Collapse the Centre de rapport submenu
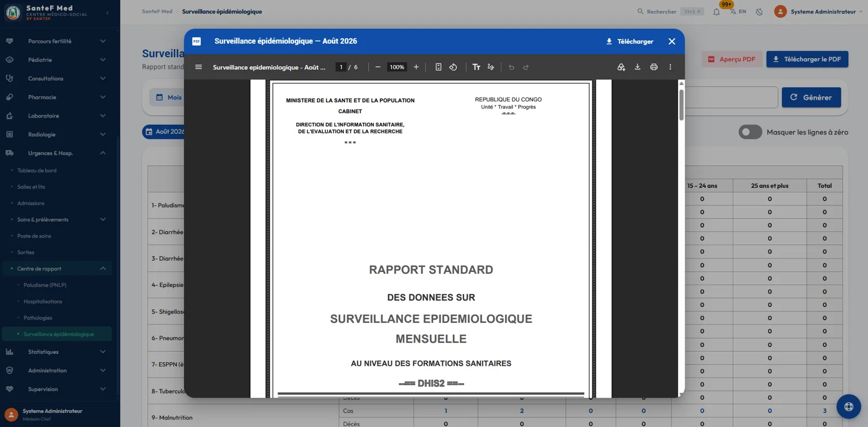Image resolution: width=868 pixels, height=427 pixels. tap(56, 269)
